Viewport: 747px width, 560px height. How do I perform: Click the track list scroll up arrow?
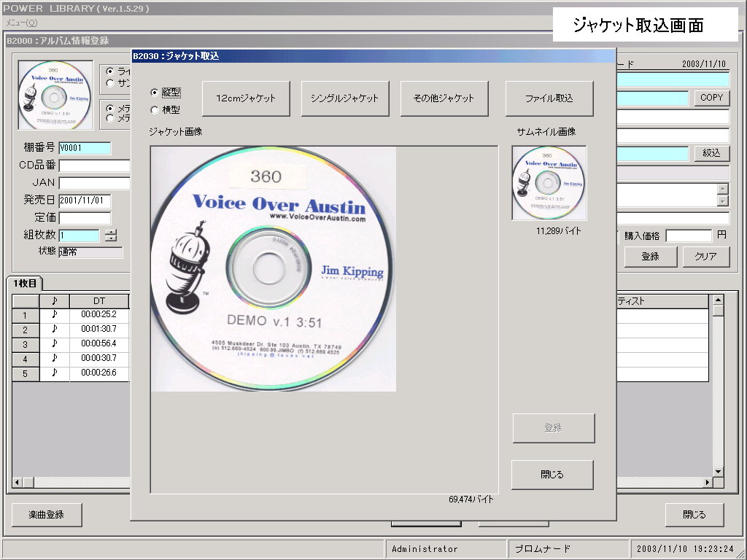pyautogui.click(x=718, y=300)
